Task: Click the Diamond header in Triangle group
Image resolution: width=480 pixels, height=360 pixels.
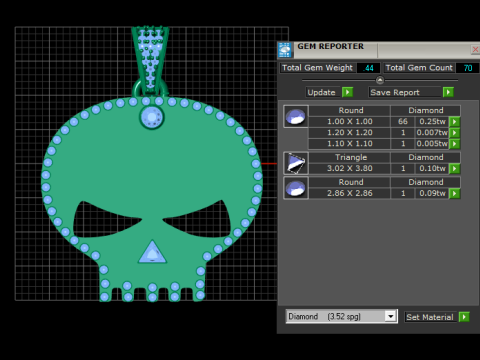Action: tap(426, 157)
